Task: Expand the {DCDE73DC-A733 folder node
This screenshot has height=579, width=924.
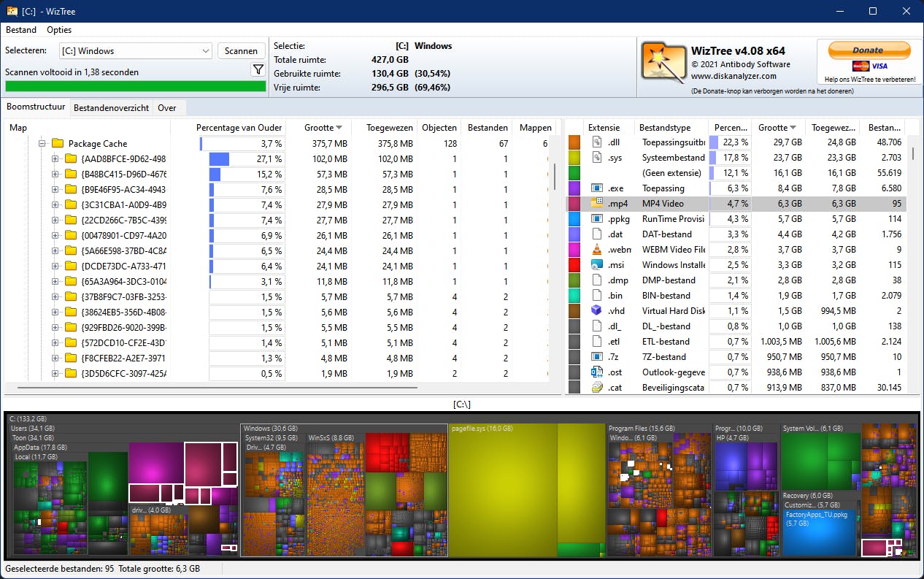Action: 55,267
